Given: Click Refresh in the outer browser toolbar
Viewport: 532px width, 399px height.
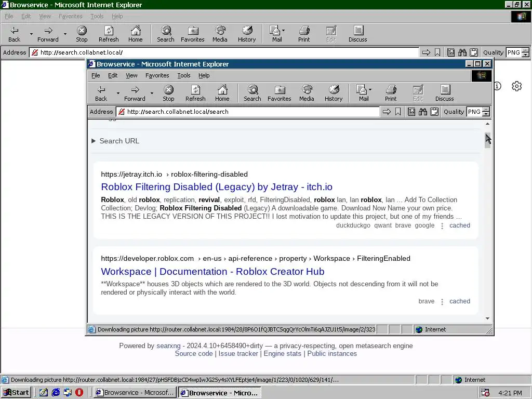Looking at the screenshot, I should click(109, 34).
